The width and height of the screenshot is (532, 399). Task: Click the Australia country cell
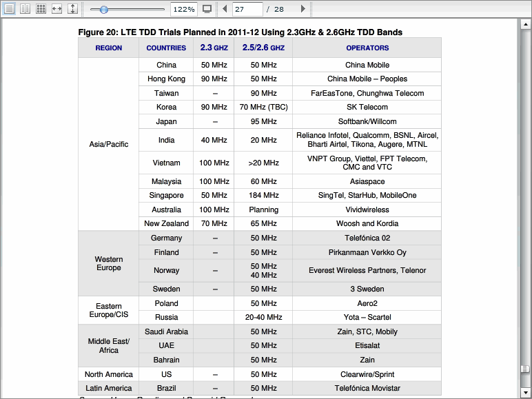(x=166, y=209)
